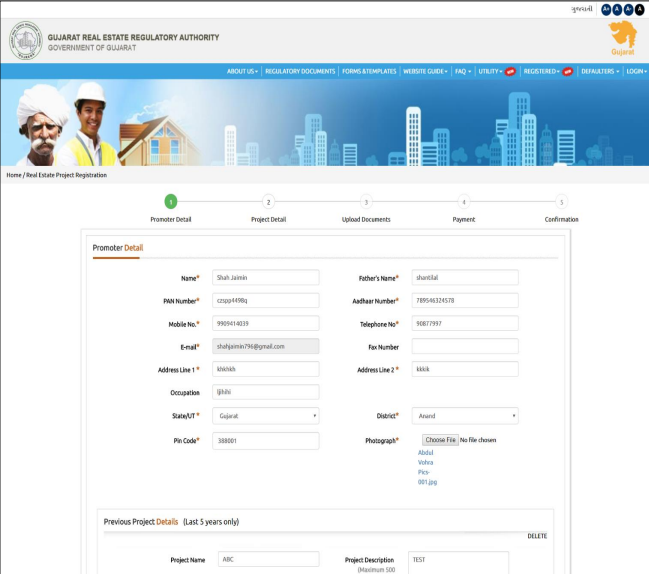The height and width of the screenshot is (574, 649).
Task: Select step 5 Confirmation circle
Action: [561, 202]
